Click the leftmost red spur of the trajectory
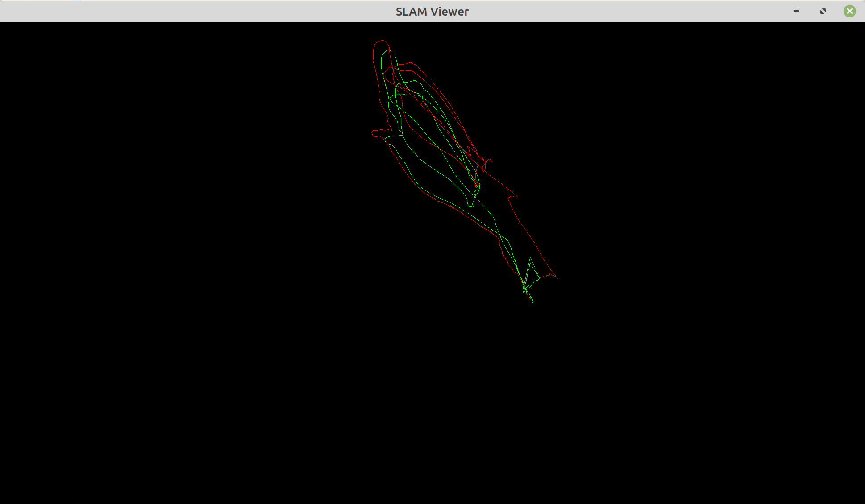865x504 pixels. click(373, 133)
